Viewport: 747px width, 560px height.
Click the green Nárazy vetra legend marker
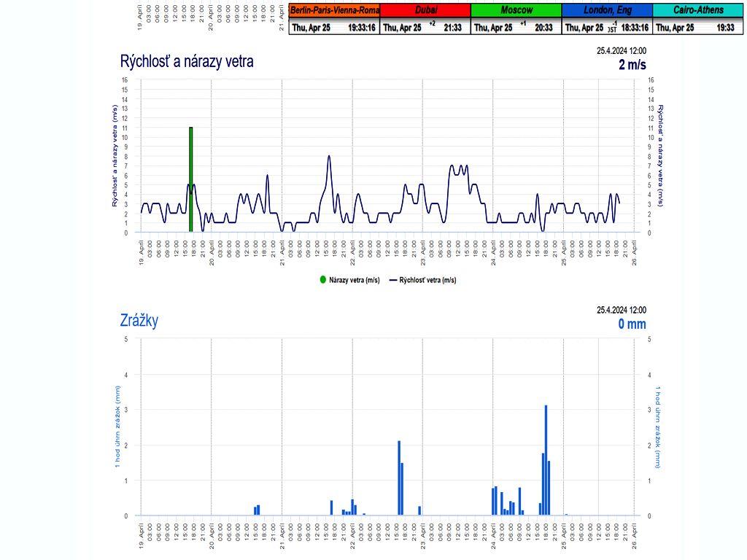pos(323,280)
